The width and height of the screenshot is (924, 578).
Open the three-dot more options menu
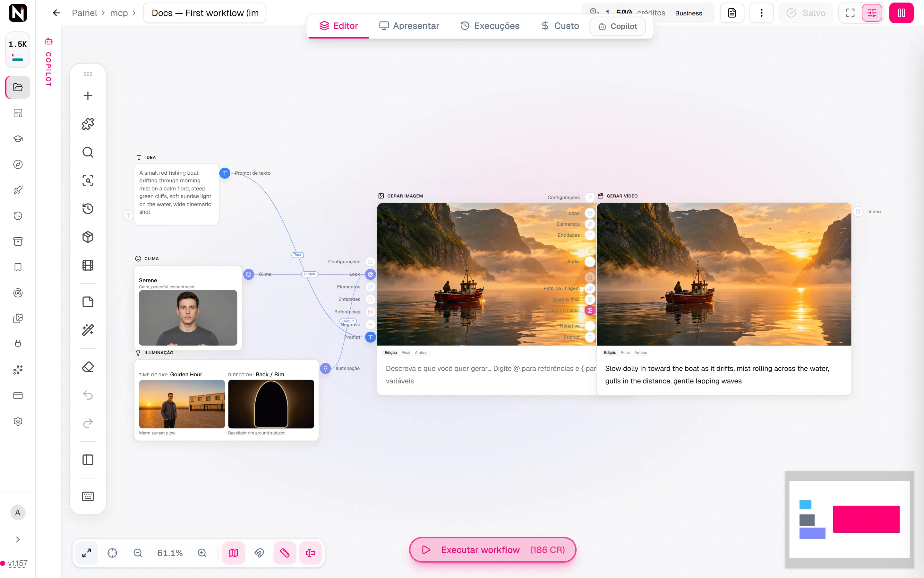(x=761, y=13)
